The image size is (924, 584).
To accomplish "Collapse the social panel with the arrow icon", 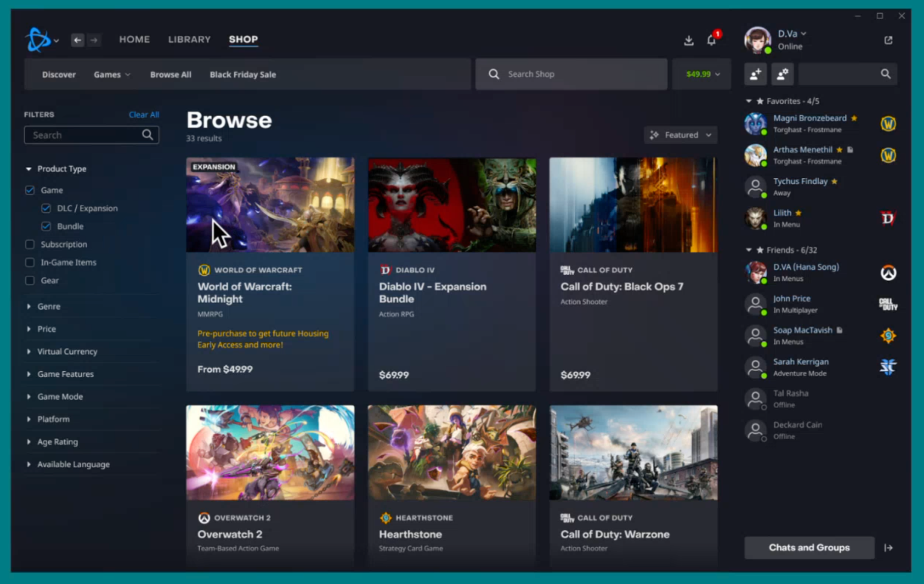I will (x=889, y=548).
